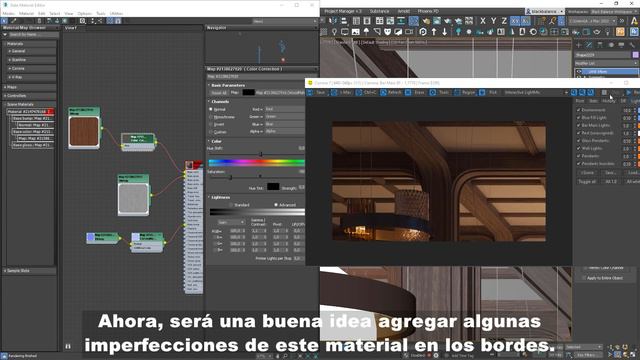640x360 pixels.
Task: Open the Red channel source dropdown
Action: (284, 109)
